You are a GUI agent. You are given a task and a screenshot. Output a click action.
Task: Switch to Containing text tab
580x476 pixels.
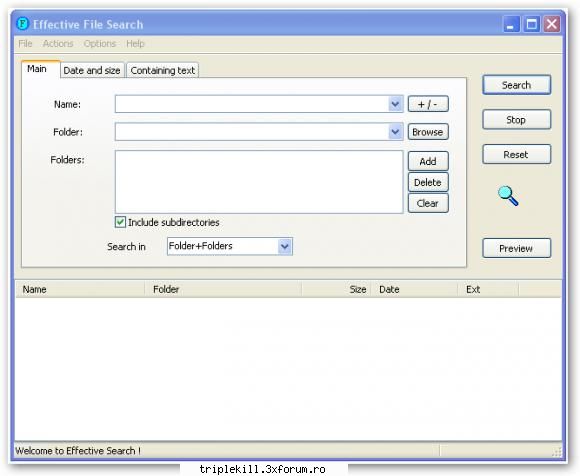pos(163,70)
